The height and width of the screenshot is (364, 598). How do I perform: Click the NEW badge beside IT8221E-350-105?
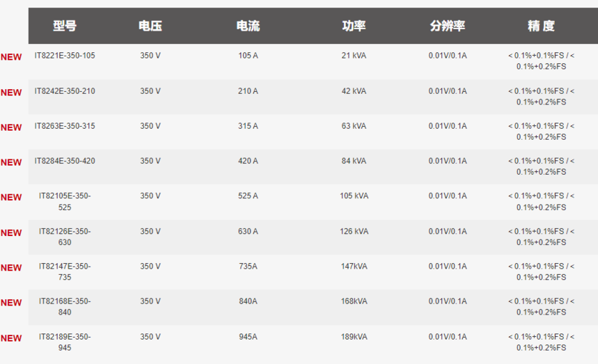11,57
